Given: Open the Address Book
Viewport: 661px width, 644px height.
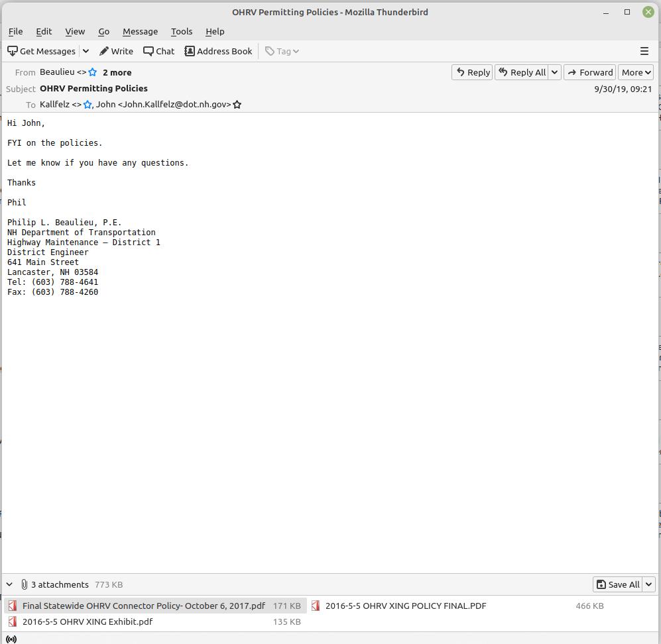Looking at the screenshot, I should pyautogui.click(x=218, y=51).
